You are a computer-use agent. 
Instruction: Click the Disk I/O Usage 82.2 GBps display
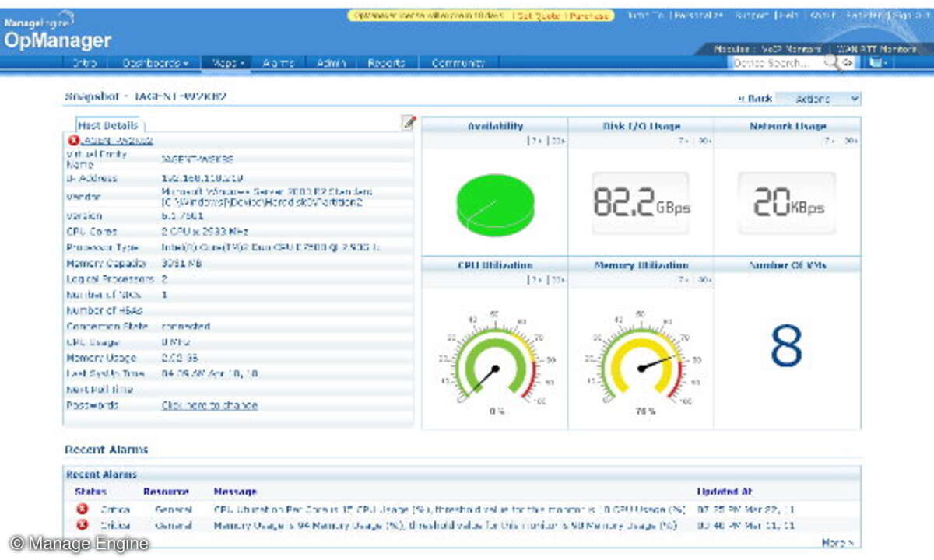point(641,203)
